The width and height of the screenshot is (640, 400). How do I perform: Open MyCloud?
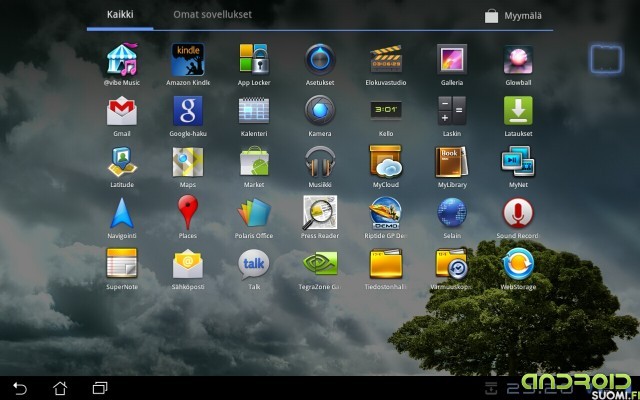point(386,162)
